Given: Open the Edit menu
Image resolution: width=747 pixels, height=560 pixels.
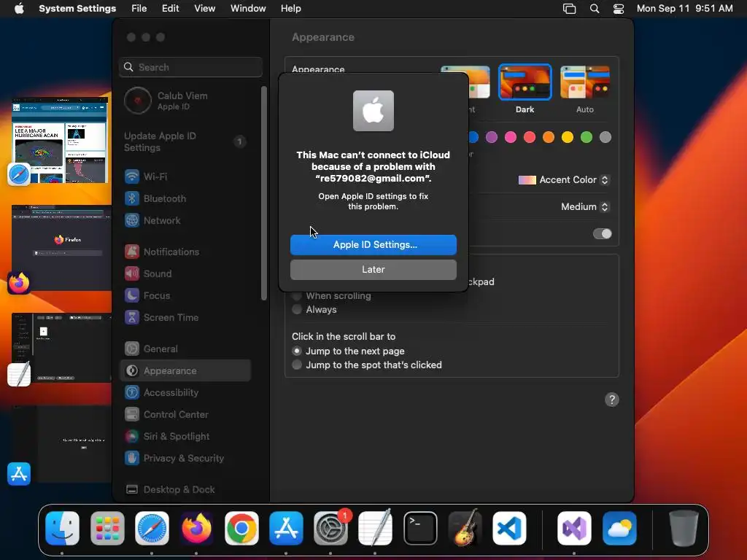Looking at the screenshot, I should click(x=170, y=9).
